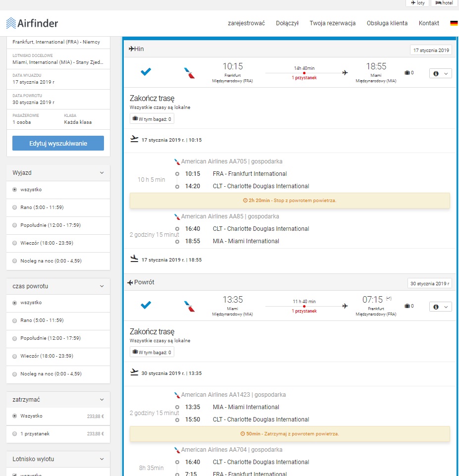459x476 pixels.
Task: Click the 17 stycznia 2019 date badge
Action: tap(431, 50)
